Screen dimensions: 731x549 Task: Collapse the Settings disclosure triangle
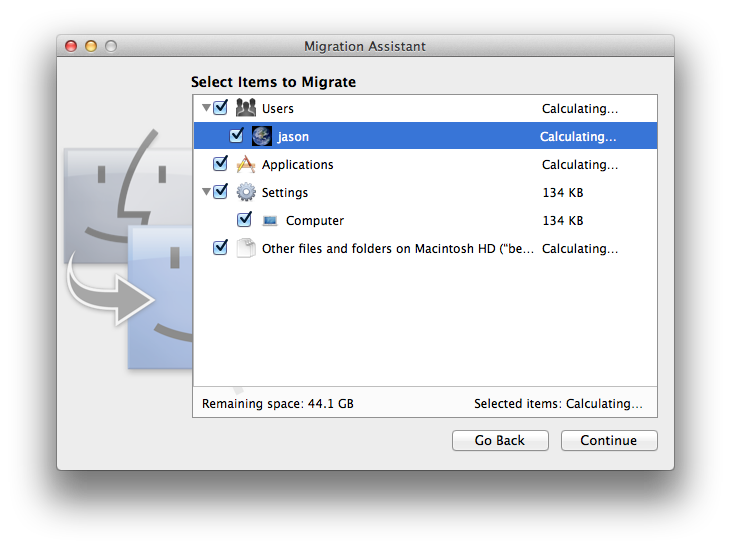click(206, 192)
